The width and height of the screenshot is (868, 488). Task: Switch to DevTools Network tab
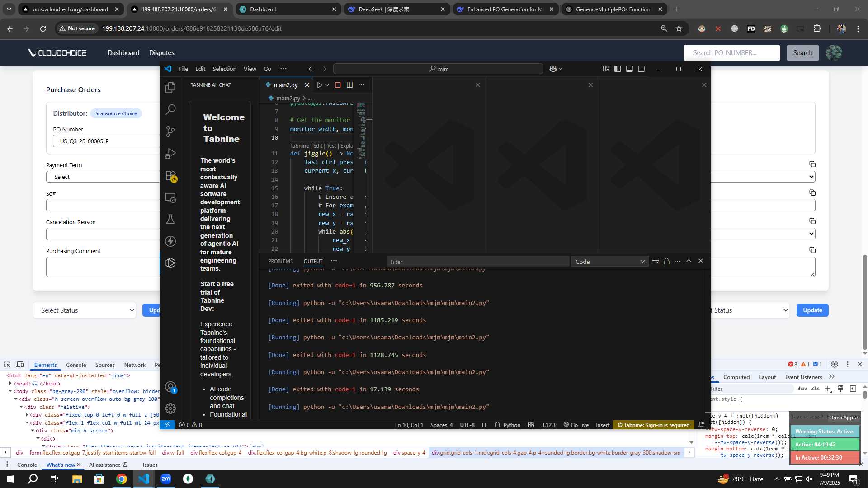(x=135, y=365)
